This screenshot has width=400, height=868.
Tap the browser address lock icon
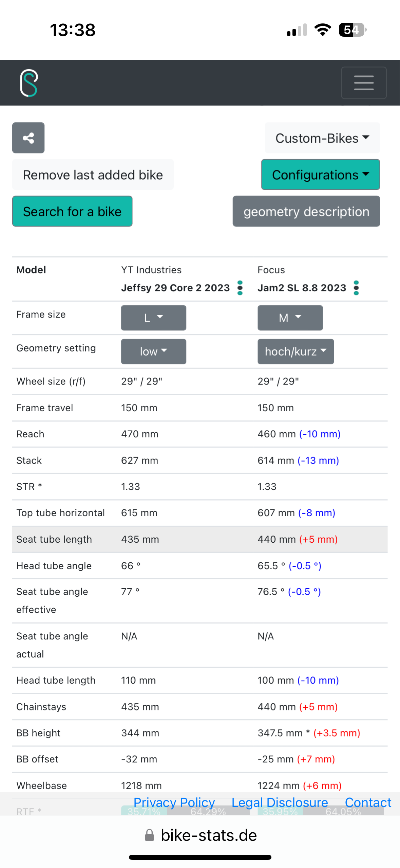[x=149, y=835]
